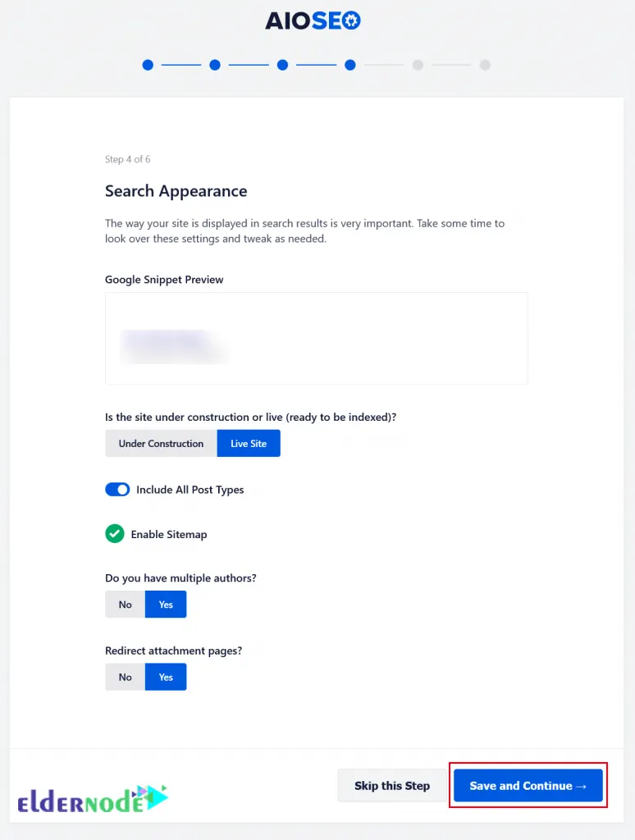Select the first step progress dot
Viewport: 635px width, 840px height.
(148, 65)
